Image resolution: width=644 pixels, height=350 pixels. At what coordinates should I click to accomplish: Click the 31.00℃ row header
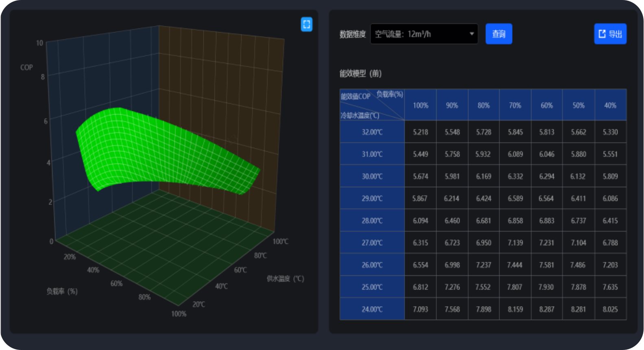tap(372, 154)
